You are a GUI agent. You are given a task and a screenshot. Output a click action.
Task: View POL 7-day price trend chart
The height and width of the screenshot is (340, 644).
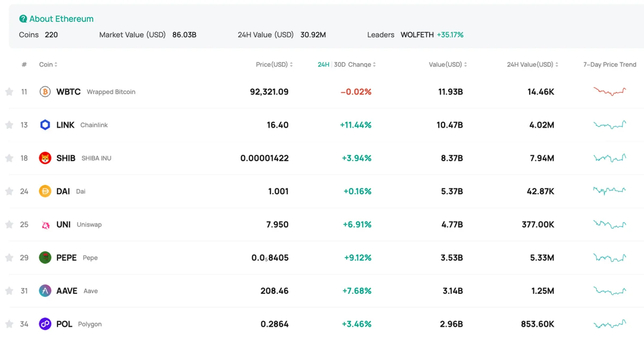[609, 324]
